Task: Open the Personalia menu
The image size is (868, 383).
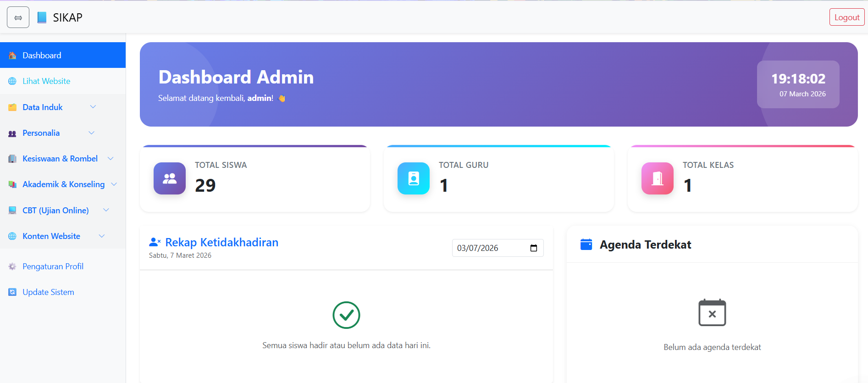Action: pos(41,133)
